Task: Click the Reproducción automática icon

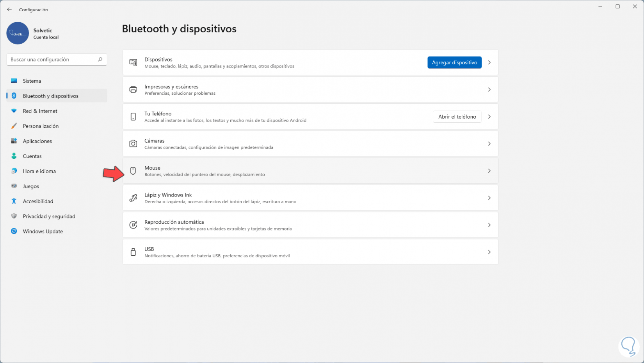Action: click(x=133, y=225)
